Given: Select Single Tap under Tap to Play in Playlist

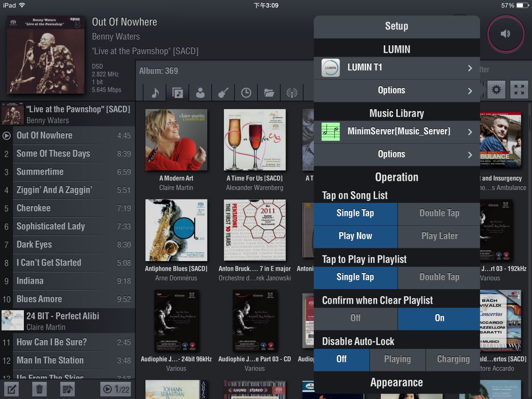Looking at the screenshot, I should [356, 278].
